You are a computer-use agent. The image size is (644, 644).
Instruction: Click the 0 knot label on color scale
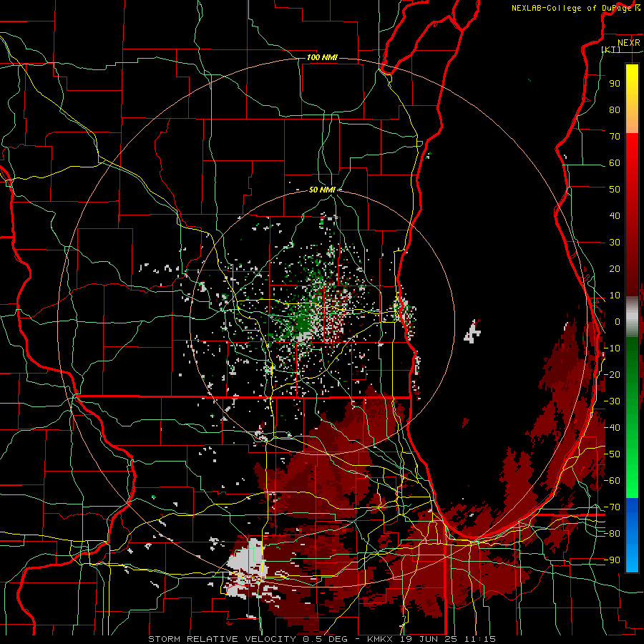pyautogui.click(x=618, y=321)
